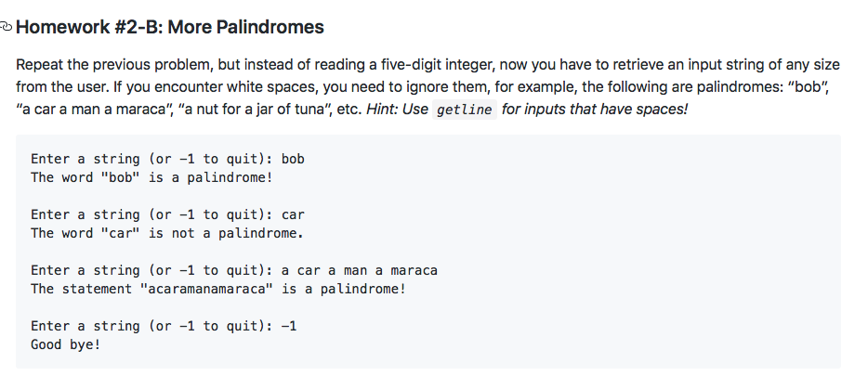
Task: Click the 'Homework #2-B: More Palindromes' heading
Action: click(170, 27)
